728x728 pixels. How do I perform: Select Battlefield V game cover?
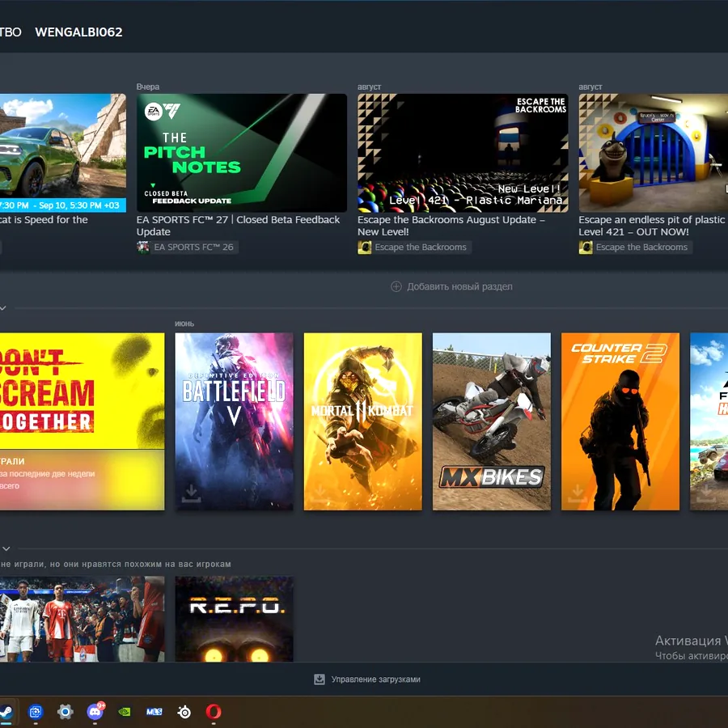pos(234,421)
